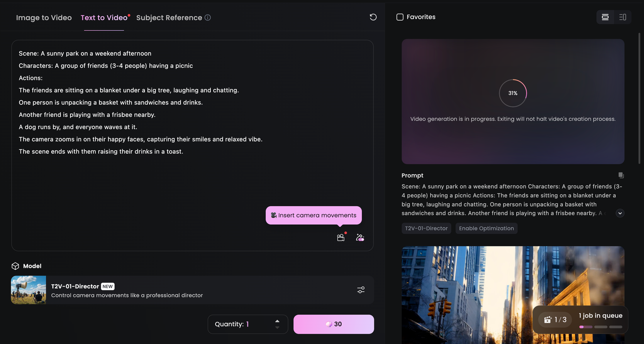
Task: Select the Enable Optimization tag
Action: pos(486,228)
